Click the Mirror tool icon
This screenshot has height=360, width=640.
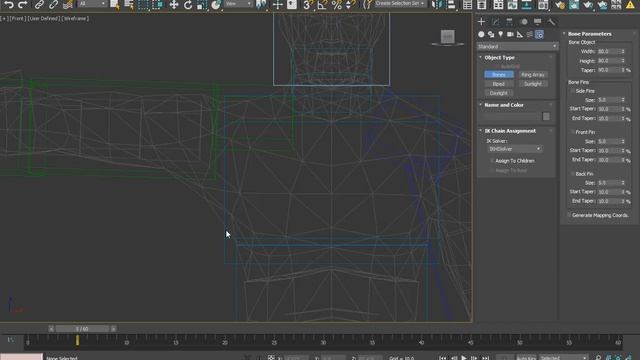(x=436, y=4)
